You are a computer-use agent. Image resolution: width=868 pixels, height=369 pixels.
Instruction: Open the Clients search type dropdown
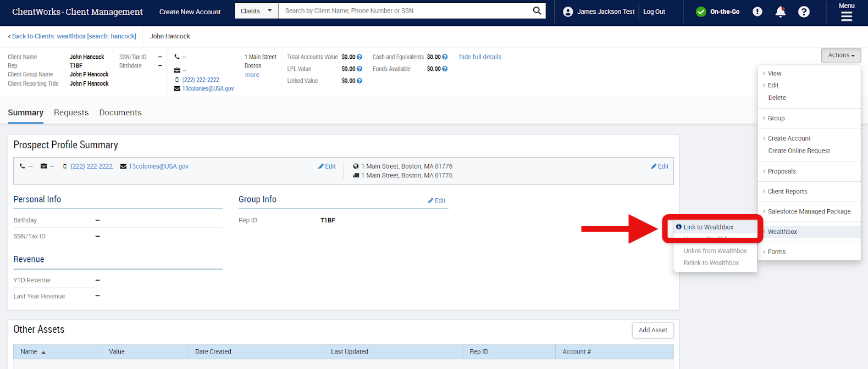click(256, 11)
